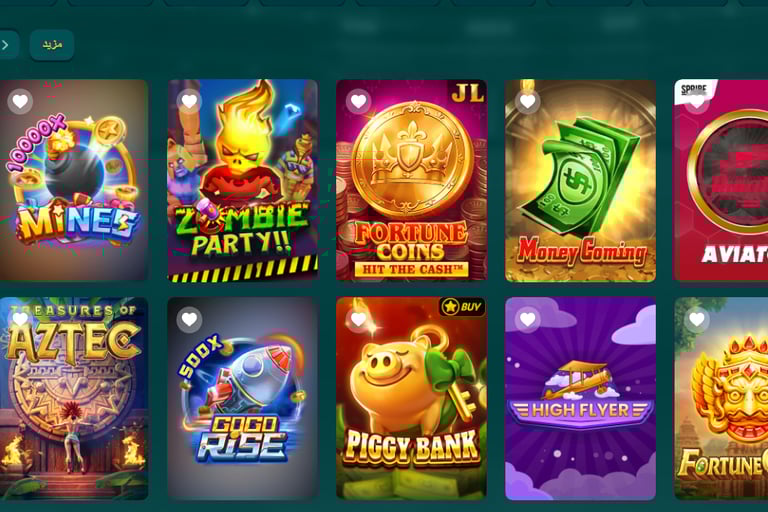Open the Aviator game by Spribe

[x=721, y=180]
